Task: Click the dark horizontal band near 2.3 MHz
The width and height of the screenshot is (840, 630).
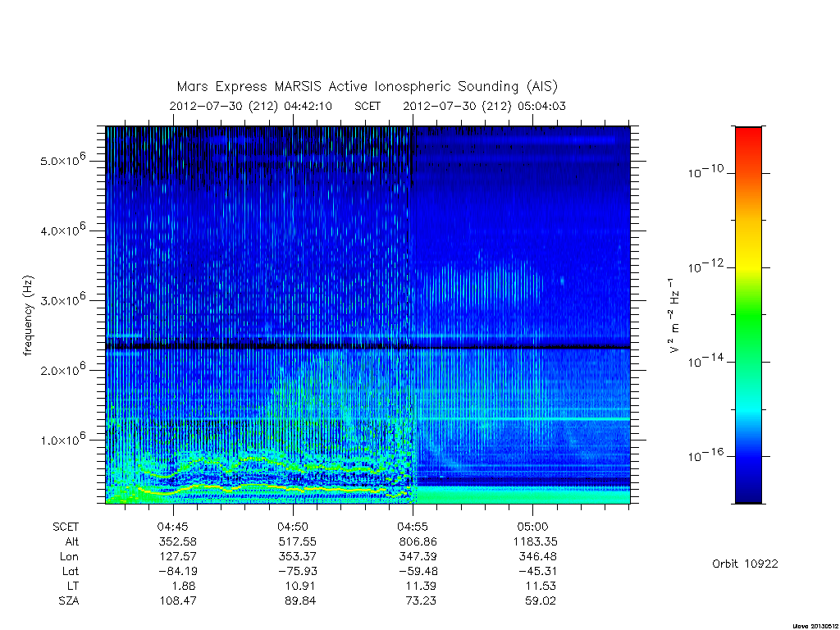Action: tap(367, 347)
